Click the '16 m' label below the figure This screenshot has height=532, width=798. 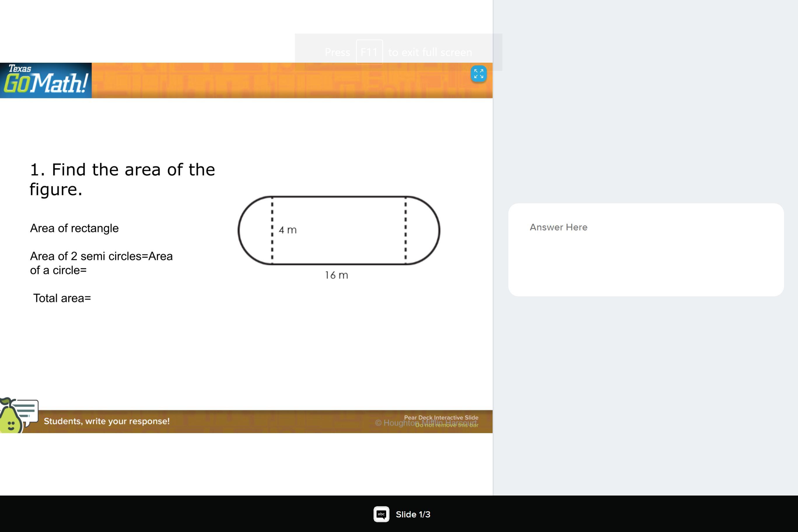336,275
